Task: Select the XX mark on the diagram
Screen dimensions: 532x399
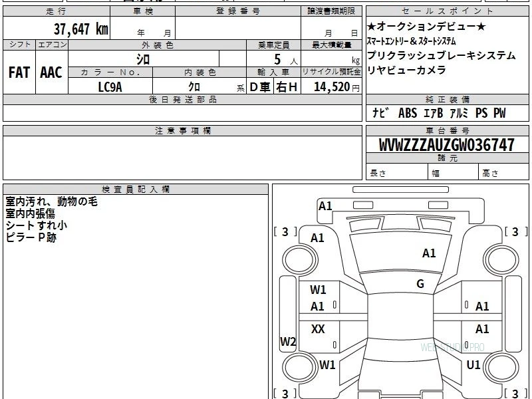Action: [x=318, y=329]
